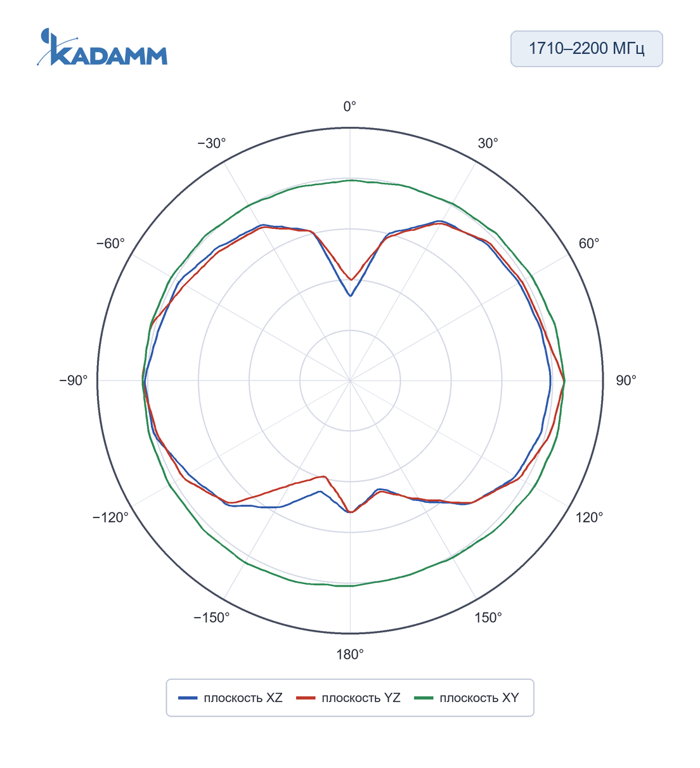Screen dimensions: 700x768
Task: Click the 180° angle label
Action: pos(350,654)
